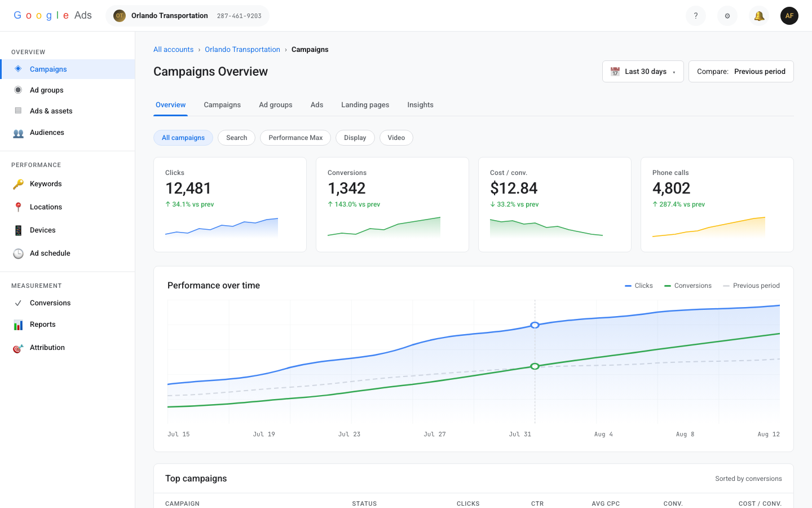
Task: Click the Devices phone icon
Action: pos(18,230)
